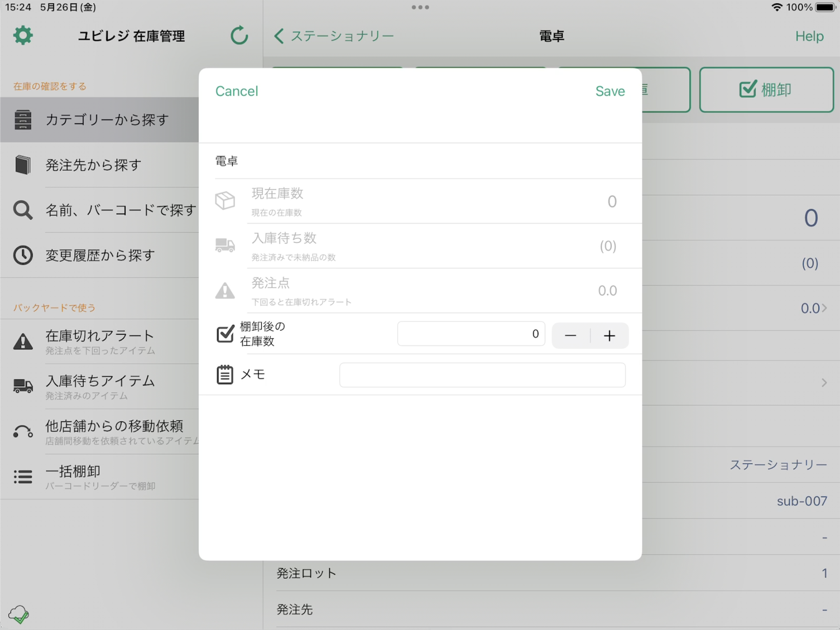Click the memo notepad icon
This screenshot has width=840, height=630.
coord(225,374)
